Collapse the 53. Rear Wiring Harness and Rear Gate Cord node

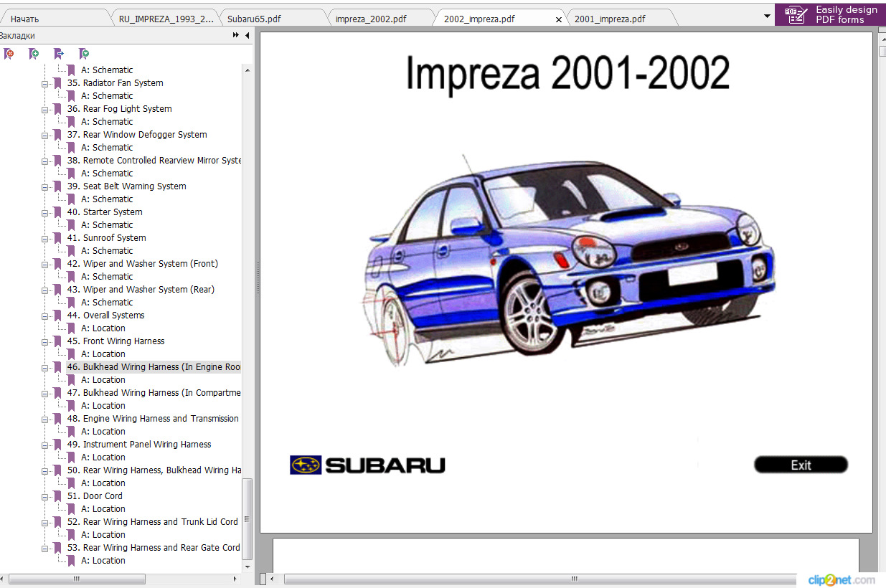(45, 549)
